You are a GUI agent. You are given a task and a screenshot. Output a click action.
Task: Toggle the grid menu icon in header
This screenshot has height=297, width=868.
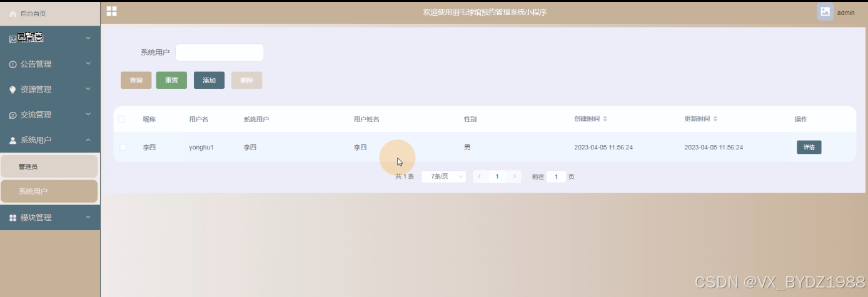(x=112, y=11)
